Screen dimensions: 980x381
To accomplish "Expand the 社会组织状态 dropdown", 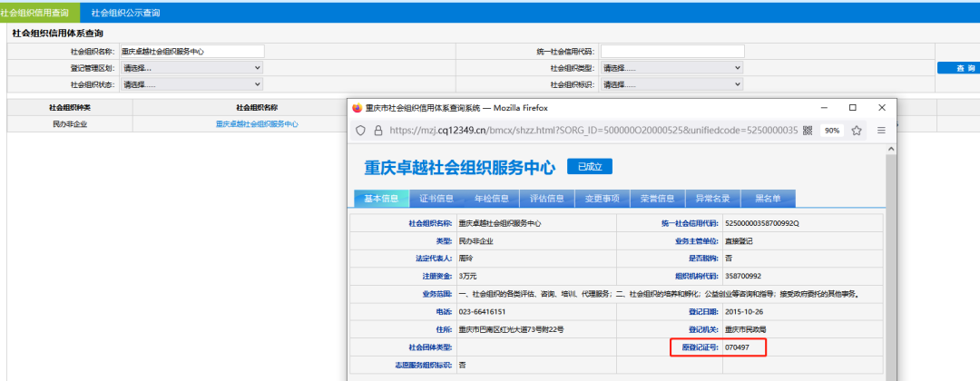I will (x=191, y=84).
